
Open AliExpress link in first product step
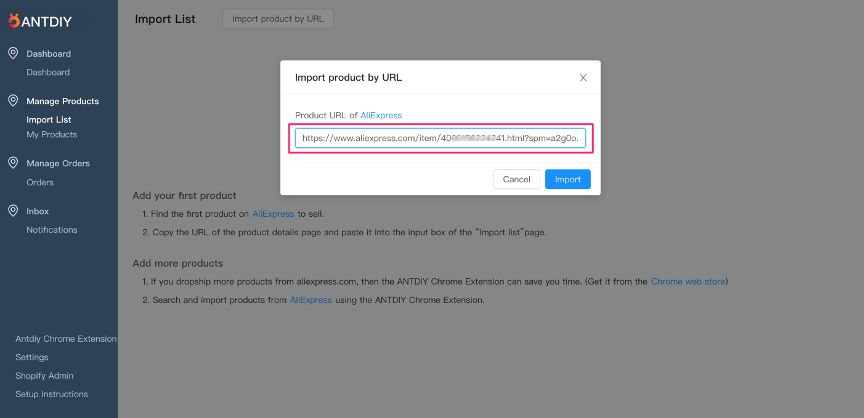[x=273, y=214]
